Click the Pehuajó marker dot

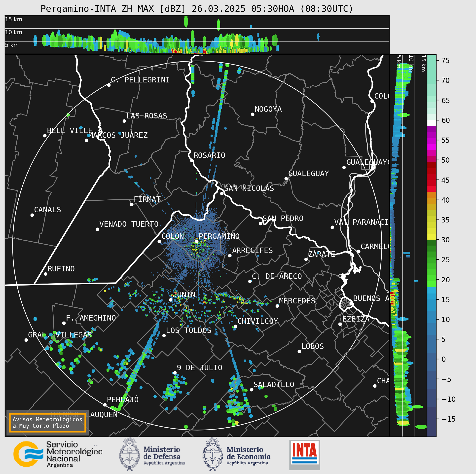click(105, 405)
